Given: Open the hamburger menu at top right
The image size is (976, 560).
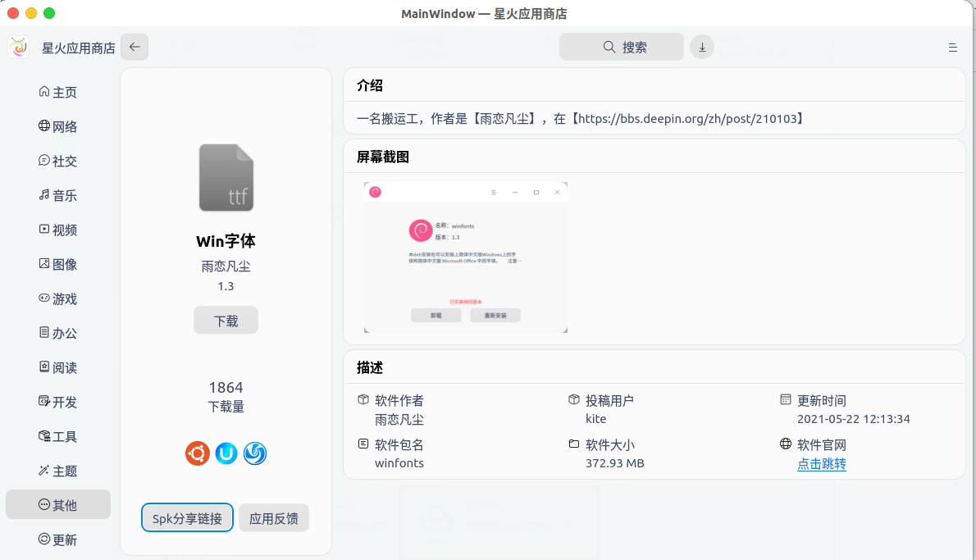Looking at the screenshot, I should (952, 48).
